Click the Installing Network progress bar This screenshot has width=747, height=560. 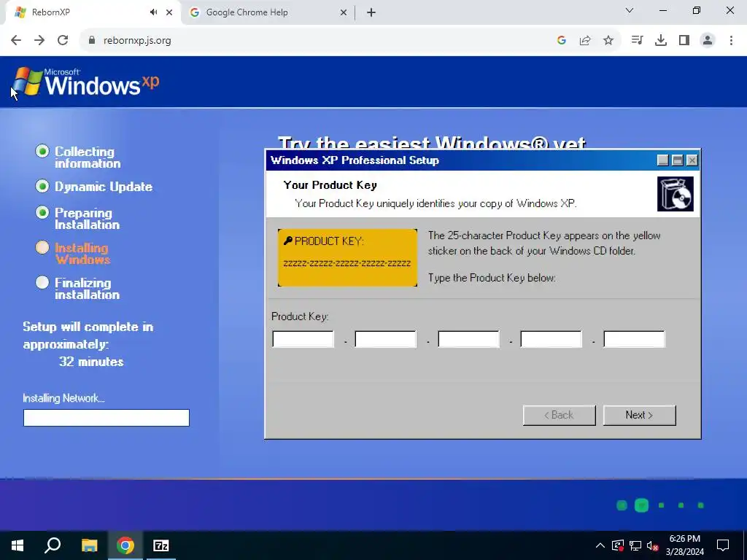click(107, 418)
